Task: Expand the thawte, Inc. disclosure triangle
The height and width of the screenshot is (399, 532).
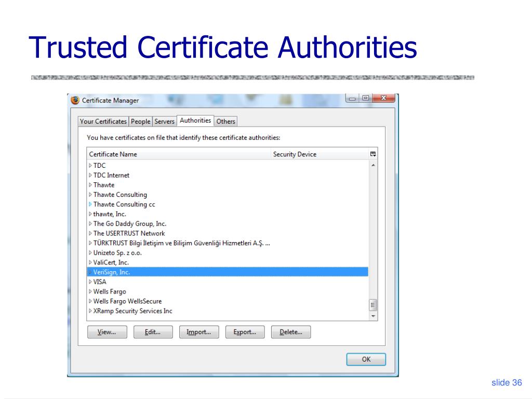Action: coord(90,214)
